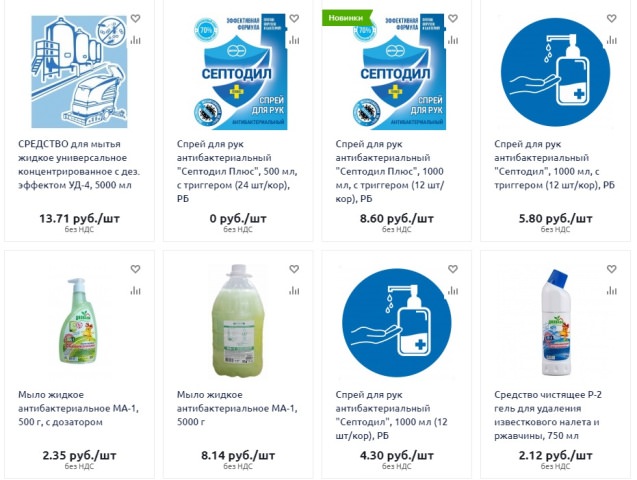Compare the УД-4 5000 мл concentrate
This screenshot has height=480, width=637.
[x=135, y=40]
